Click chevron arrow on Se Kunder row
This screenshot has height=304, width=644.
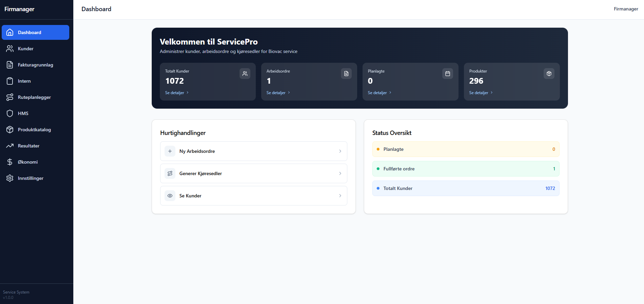point(340,196)
